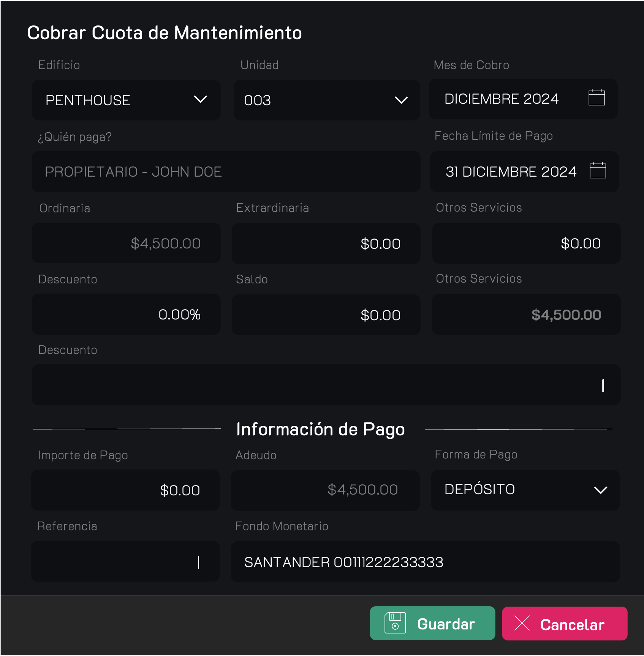Viewport: 644px width, 656px height.
Task: Focus the Importe de Pago field
Action: point(125,490)
